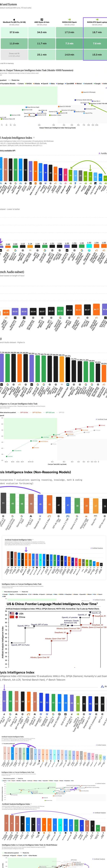The image size is (107, 868).
Task: Click the aws logo under the 37 bar
Action: [96, 516]
